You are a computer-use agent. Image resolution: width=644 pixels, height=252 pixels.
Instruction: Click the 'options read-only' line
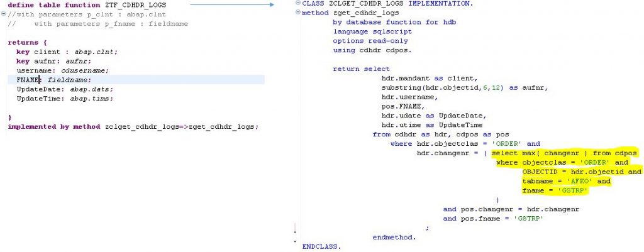pyautogui.click(x=370, y=41)
